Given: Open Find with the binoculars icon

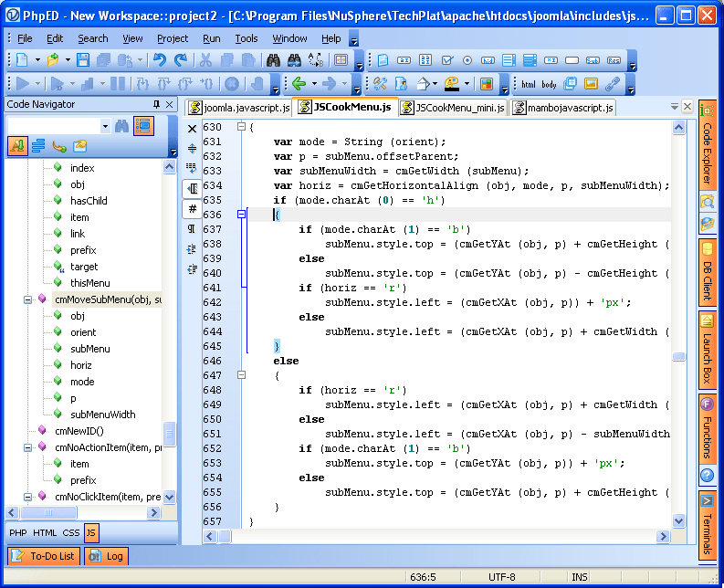Looking at the screenshot, I should 273,60.
